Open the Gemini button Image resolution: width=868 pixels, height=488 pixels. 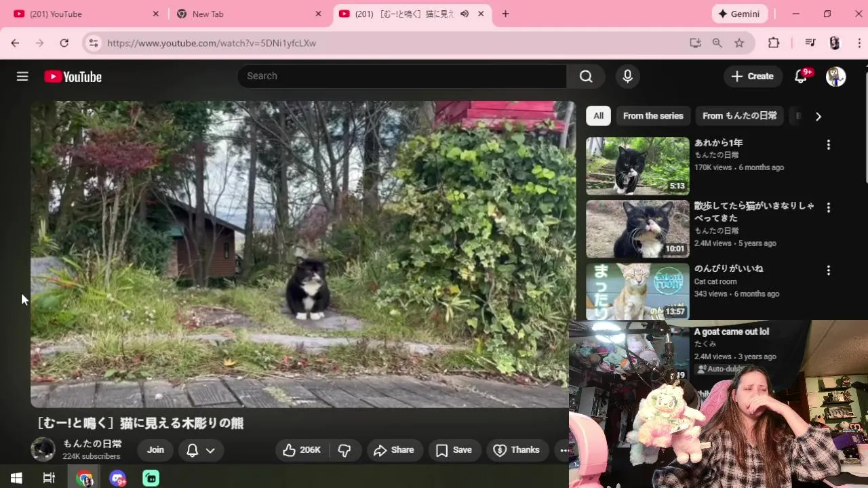[x=739, y=14]
